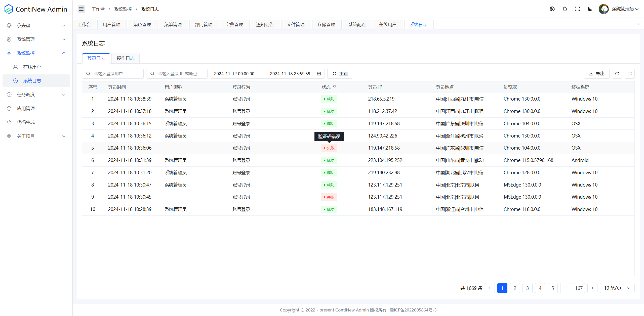The height and width of the screenshot is (316, 644).
Task: Toggle dark mode with the moon icon
Action: pos(590,9)
